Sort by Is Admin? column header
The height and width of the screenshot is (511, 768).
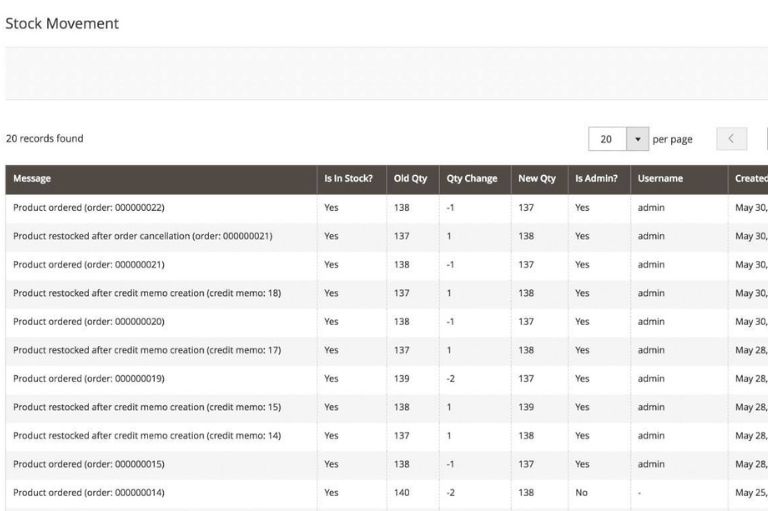pyautogui.click(x=596, y=179)
